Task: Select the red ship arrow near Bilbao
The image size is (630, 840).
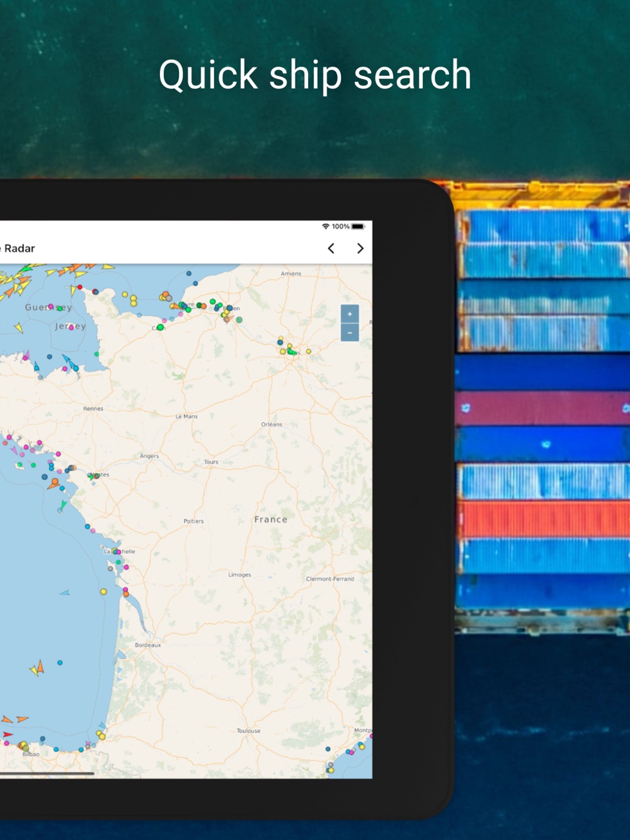Action: click(7, 734)
